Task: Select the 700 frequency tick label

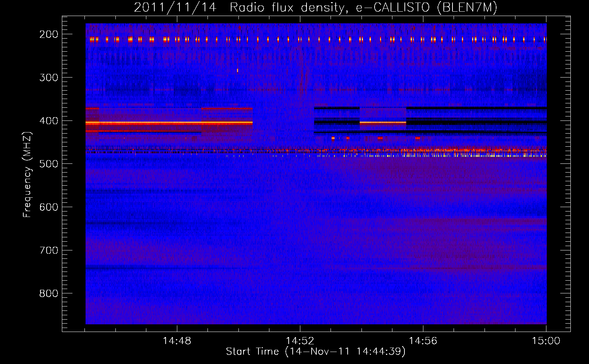Action: coord(49,250)
